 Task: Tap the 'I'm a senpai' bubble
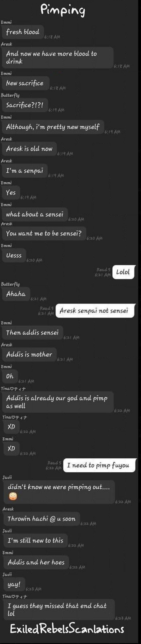pyautogui.click(x=25, y=171)
